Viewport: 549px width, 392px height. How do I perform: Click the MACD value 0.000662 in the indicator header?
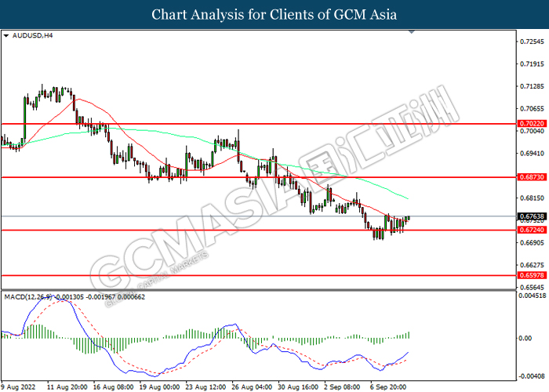[x=131, y=297]
